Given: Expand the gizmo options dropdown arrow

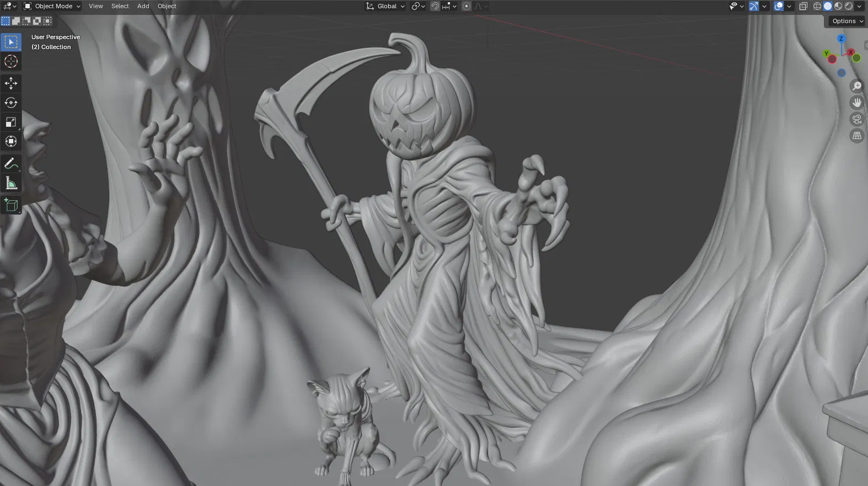Looking at the screenshot, I should pos(764,6).
